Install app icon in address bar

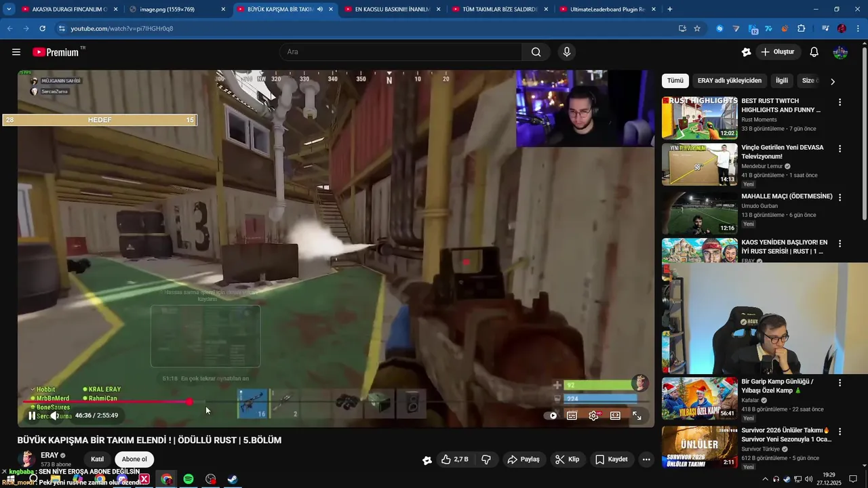click(682, 28)
